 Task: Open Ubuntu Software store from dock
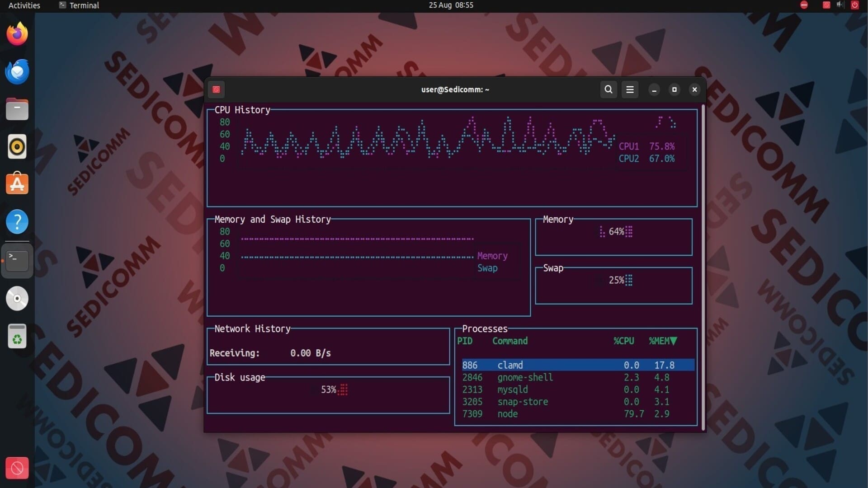[17, 184]
